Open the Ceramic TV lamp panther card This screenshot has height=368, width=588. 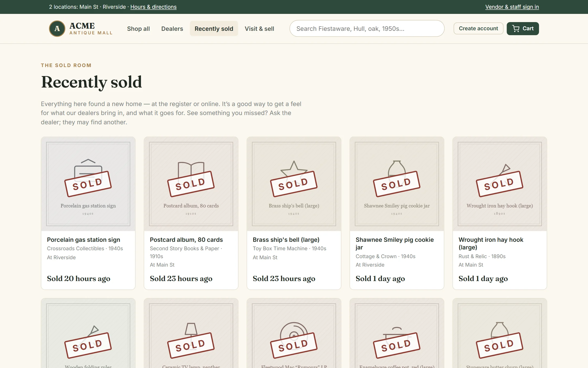point(191,333)
